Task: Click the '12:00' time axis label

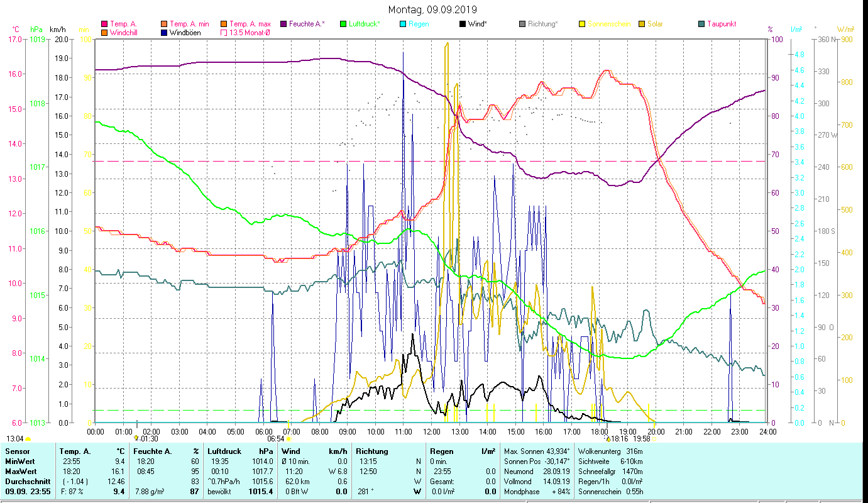Action: [432, 431]
